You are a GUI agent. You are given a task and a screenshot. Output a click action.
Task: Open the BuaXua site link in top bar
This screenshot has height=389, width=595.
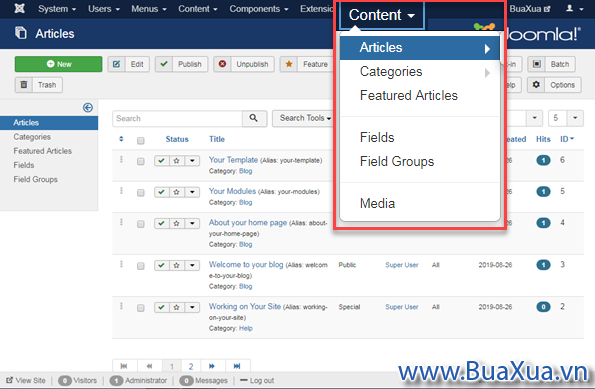click(530, 9)
